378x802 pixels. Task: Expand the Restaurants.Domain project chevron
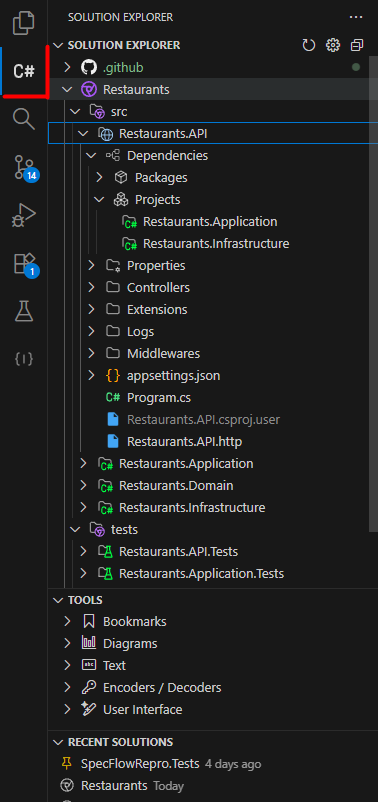[x=83, y=485]
